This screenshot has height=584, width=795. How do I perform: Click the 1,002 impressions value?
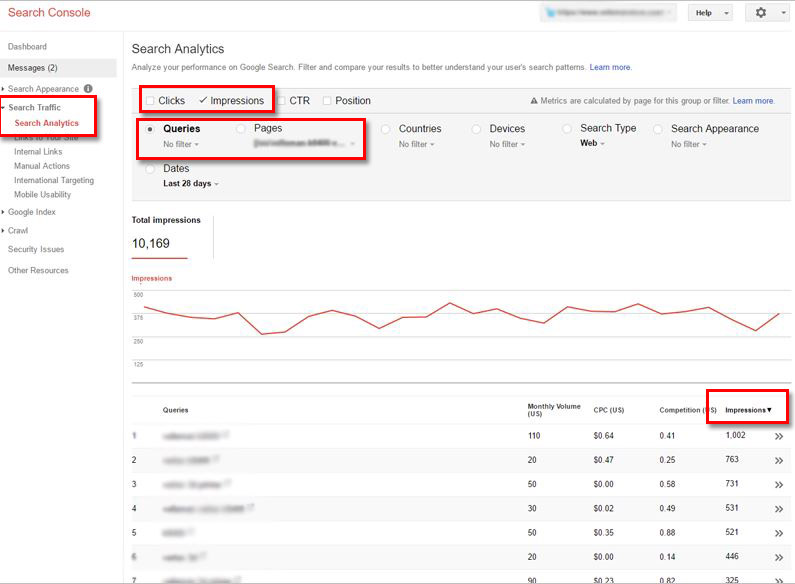click(735, 435)
